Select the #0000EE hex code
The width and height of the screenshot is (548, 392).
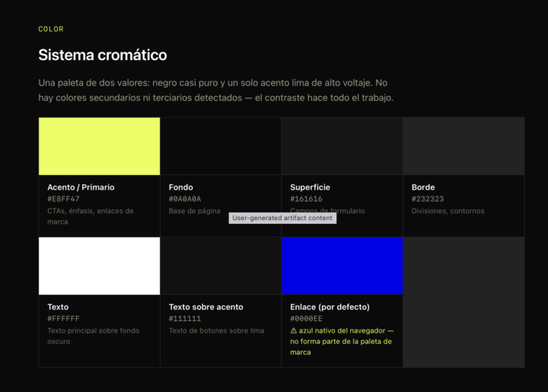(x=306, y=319)
